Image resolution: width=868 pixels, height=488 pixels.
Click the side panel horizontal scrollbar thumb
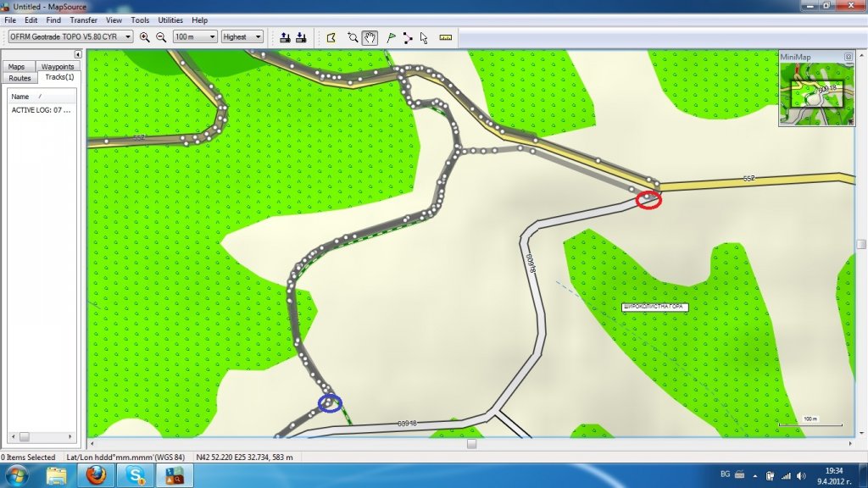pyautogui.click(x=25, y=436)
